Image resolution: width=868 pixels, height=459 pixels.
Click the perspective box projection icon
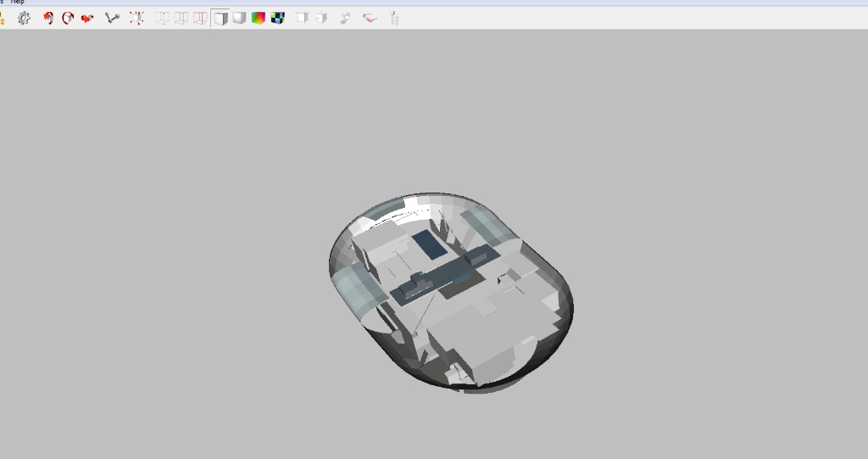pos(302,18)
